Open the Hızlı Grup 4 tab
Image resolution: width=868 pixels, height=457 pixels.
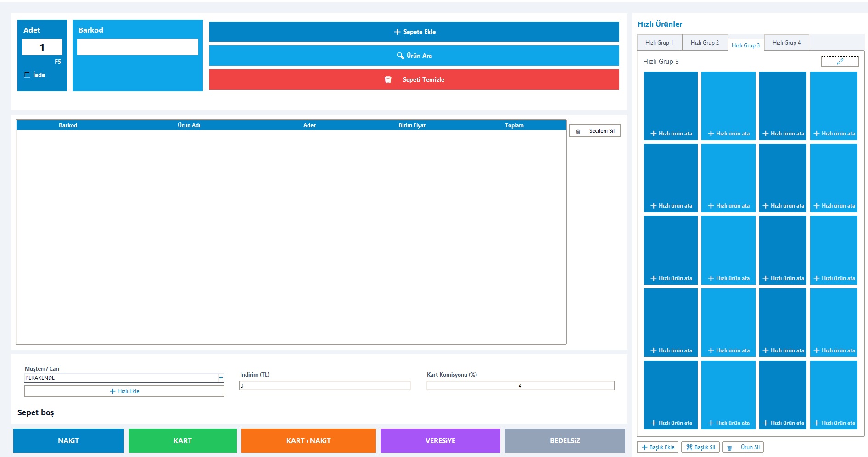786,43
